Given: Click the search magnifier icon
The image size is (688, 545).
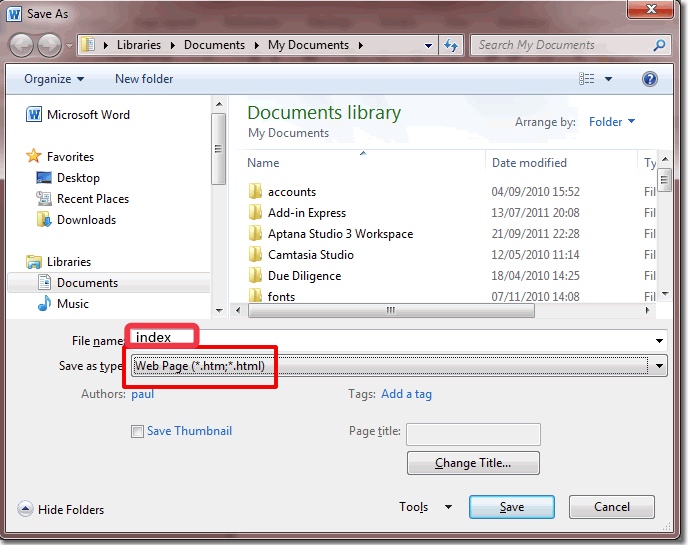Looking at the screenshot, I should [659, 45].
